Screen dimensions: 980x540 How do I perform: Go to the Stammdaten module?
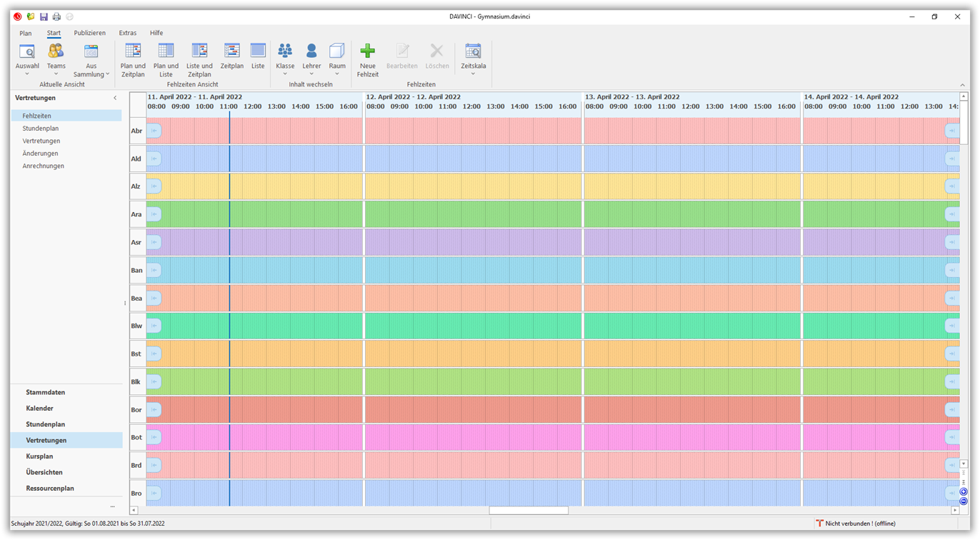click(x=46, y=392)
